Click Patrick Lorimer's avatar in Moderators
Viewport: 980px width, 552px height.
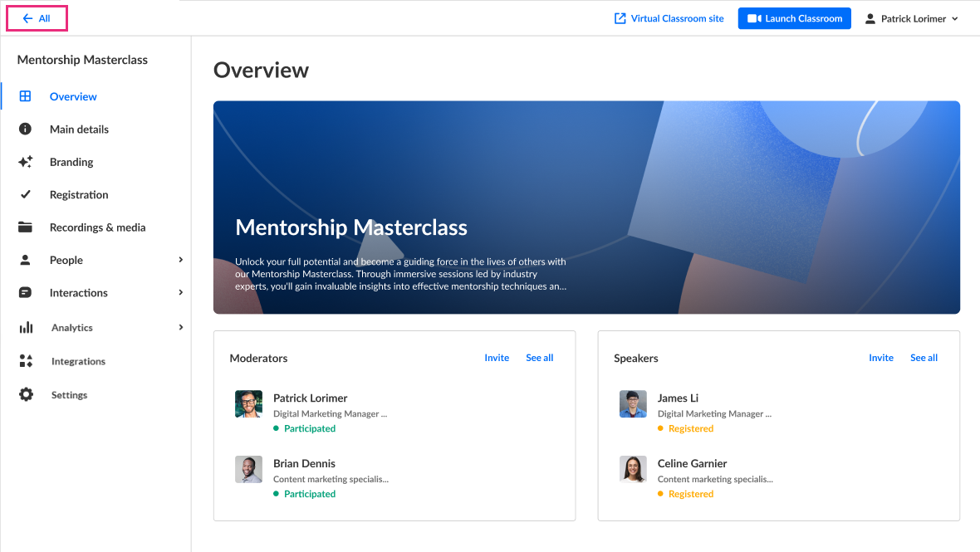point(249,404)
